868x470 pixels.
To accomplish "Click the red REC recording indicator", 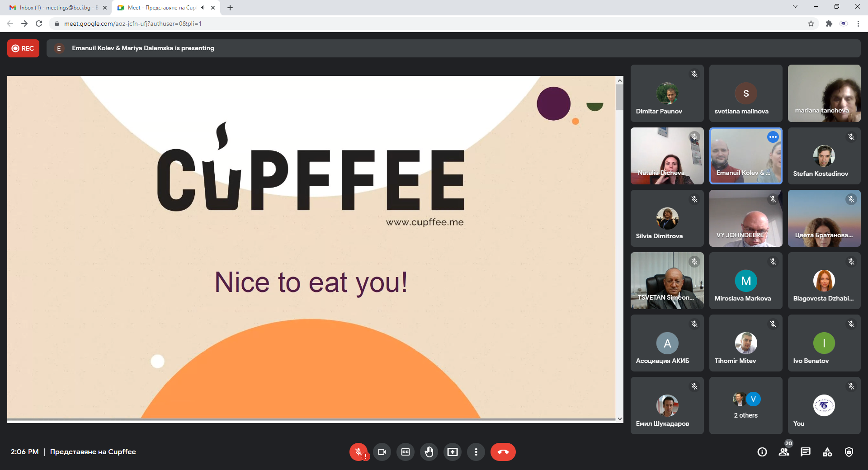I will [x=23, y=48].
